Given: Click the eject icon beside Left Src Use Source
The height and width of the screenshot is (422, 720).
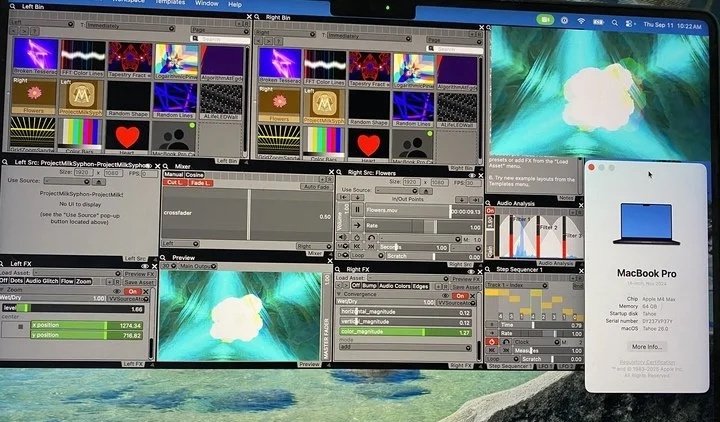Looking at the screenshot, I should click(99, 182).
